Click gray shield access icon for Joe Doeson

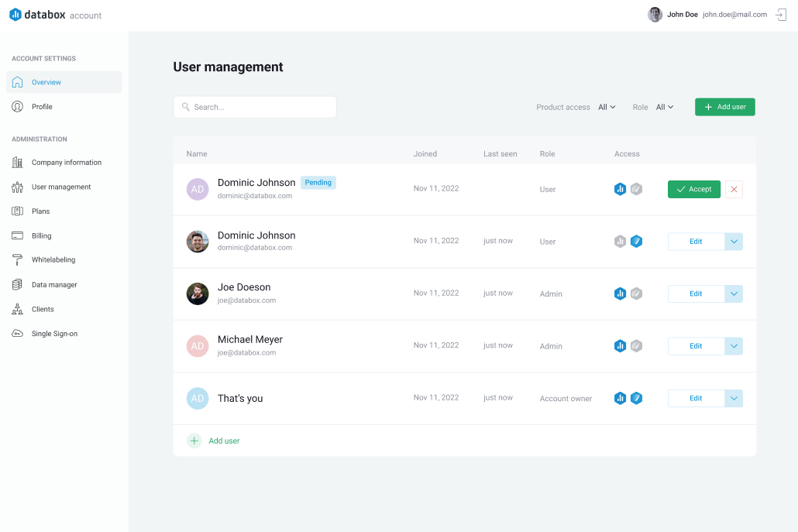[636, 293]
